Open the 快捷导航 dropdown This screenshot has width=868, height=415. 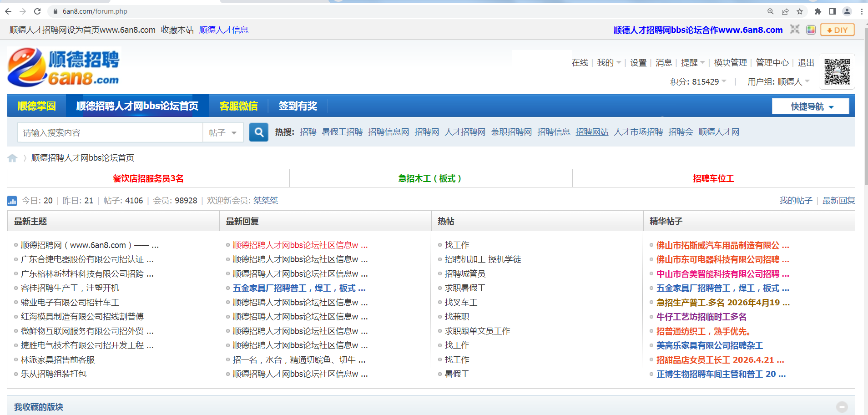pos(811,106)
